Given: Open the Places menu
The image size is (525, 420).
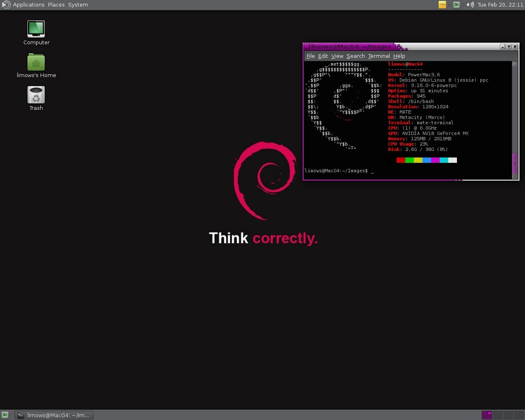Looking at the screenshot, I should pyautogui.click(x=56, y=5).
